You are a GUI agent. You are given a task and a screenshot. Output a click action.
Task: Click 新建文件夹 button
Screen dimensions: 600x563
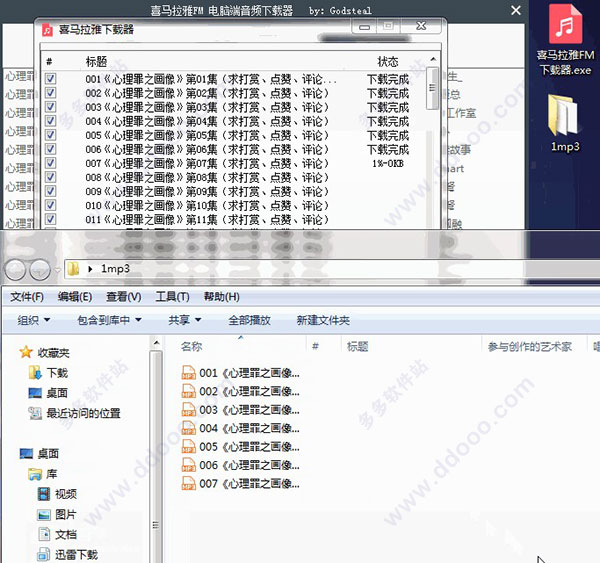pyautogui.click(x=323, y=320)
